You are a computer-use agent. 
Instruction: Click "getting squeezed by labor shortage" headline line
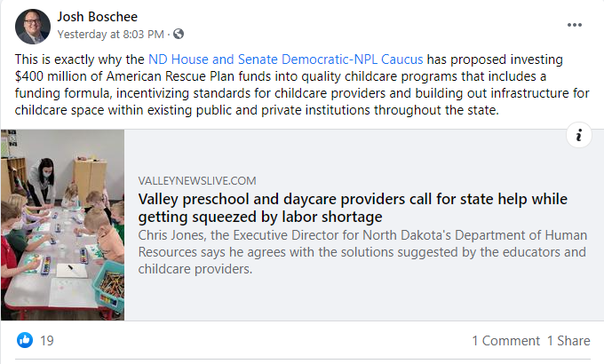coord(260,217)
